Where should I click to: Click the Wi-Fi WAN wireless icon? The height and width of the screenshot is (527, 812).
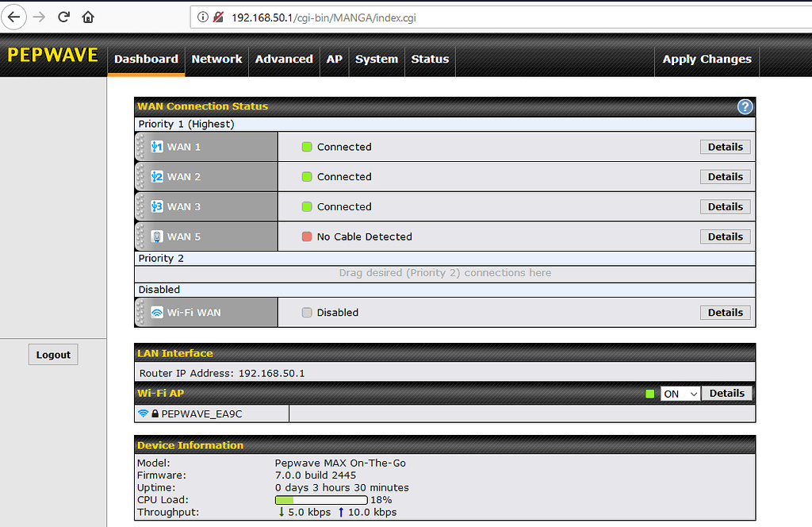155,312
